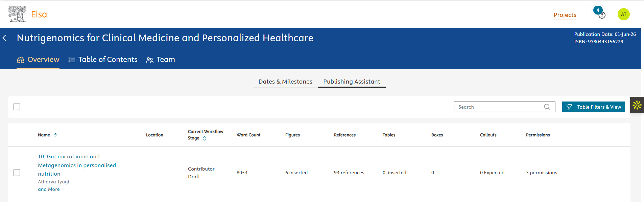Tick the select-all checkbox above the table
This screenshot has width=644, height=202.
(17, 107)
